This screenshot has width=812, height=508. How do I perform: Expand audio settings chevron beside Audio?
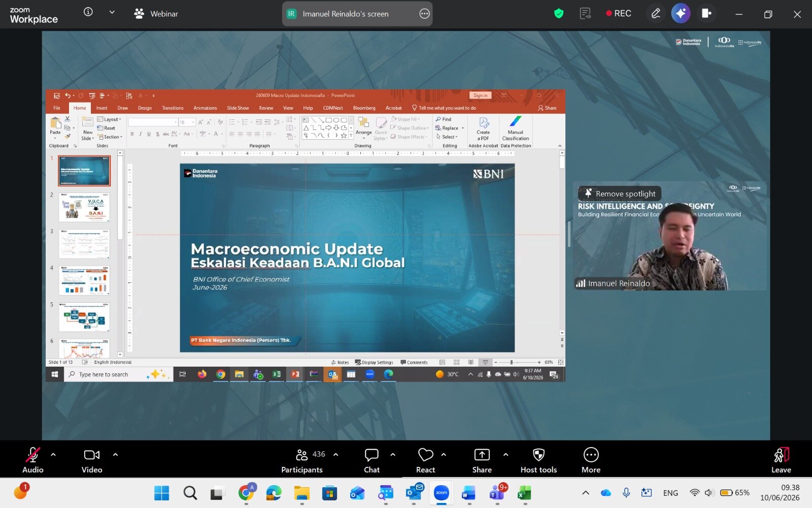pos(53,455)
